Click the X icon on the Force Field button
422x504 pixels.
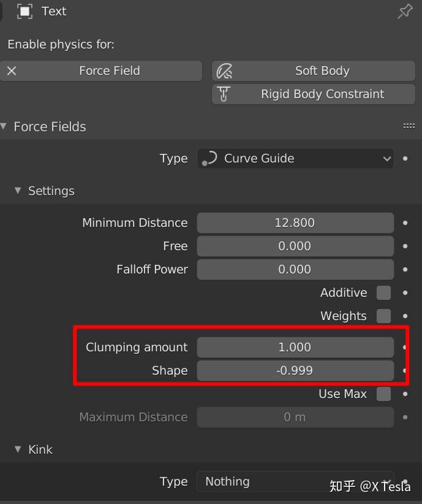12,71
